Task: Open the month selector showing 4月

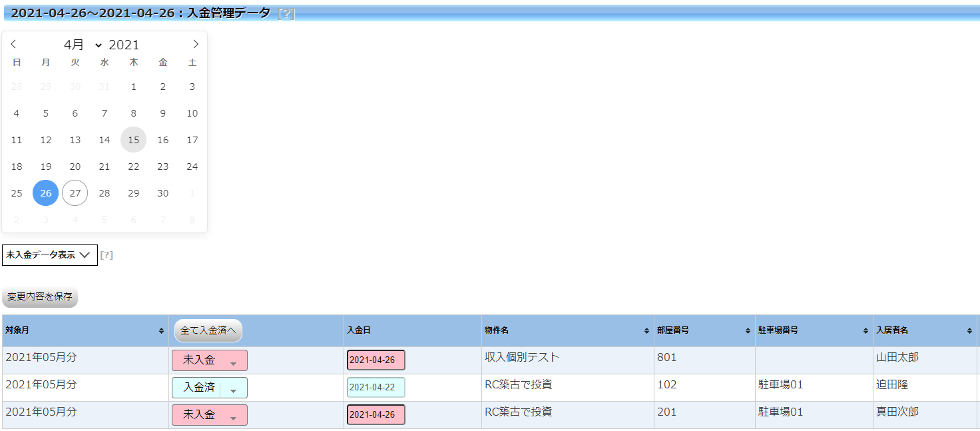Action: point(80,44)
